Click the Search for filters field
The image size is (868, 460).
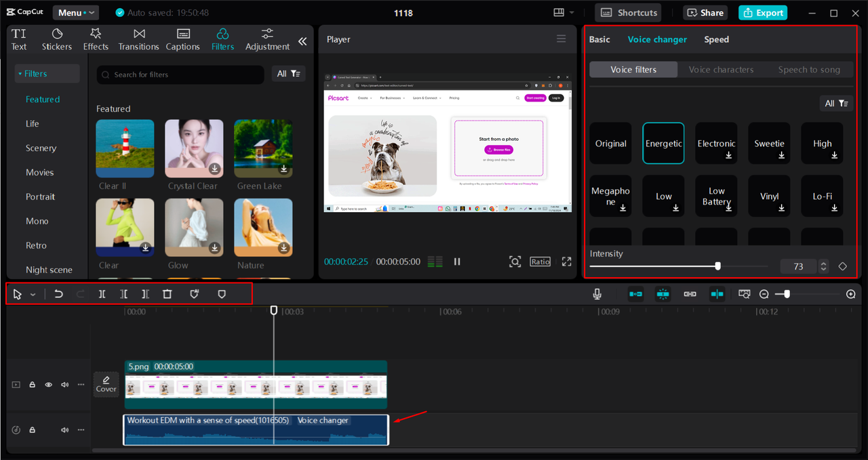coord(180,75)
